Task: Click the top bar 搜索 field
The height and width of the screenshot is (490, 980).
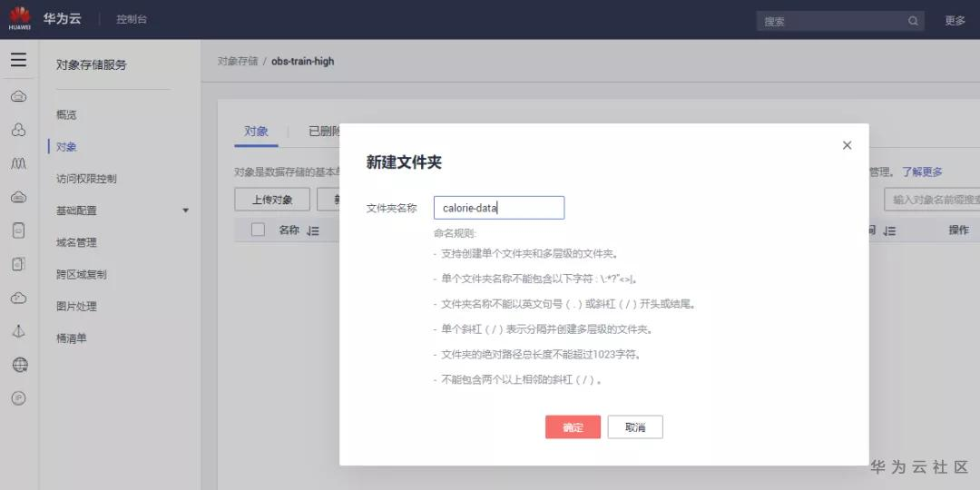Action: [840, 21]
